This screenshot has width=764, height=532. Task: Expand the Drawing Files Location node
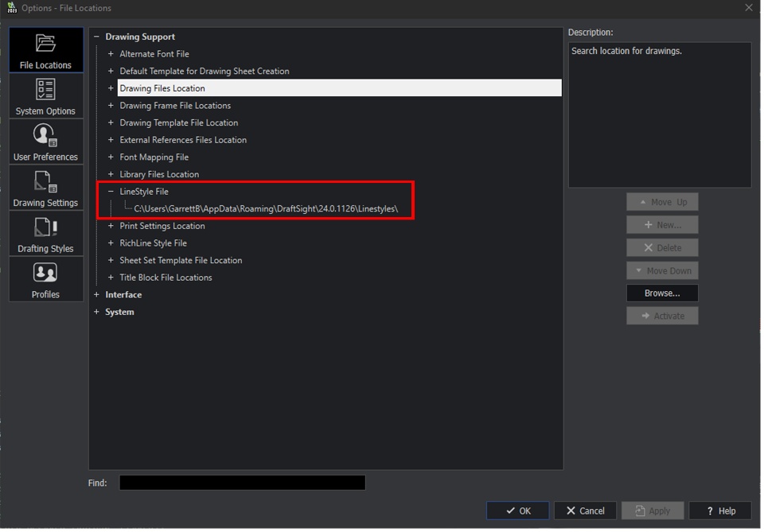pyautogui.click(x=111, y=88)
